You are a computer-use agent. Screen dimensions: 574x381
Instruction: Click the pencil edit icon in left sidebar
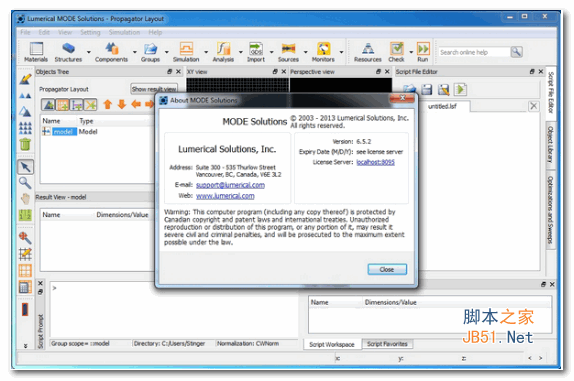[25, 79]
